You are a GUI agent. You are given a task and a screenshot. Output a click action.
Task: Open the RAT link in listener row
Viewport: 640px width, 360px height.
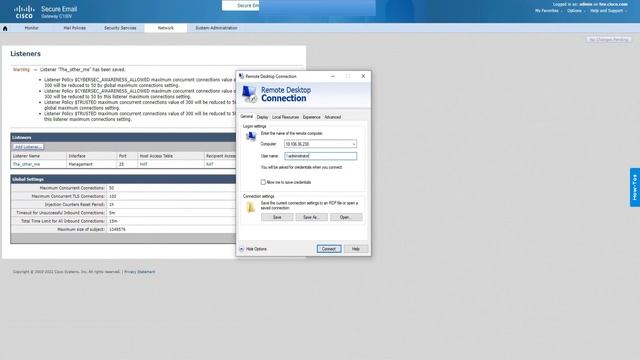pos(210,164)
